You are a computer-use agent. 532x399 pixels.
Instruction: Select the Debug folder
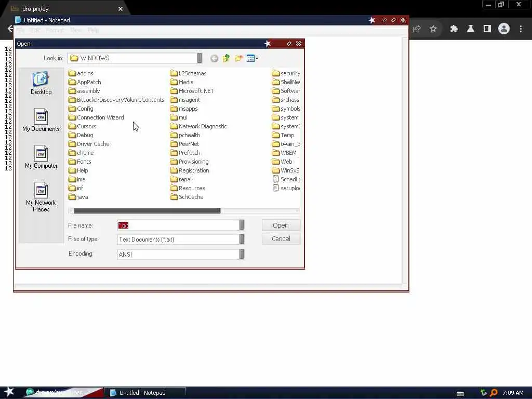pyautogui.click(x=81, y=135)
